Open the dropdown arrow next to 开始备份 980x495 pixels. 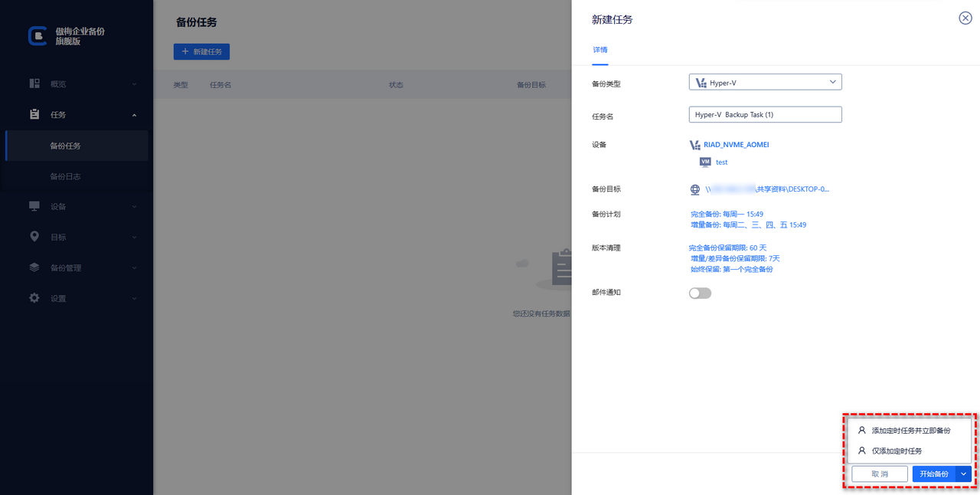click(x=964, y=474)
